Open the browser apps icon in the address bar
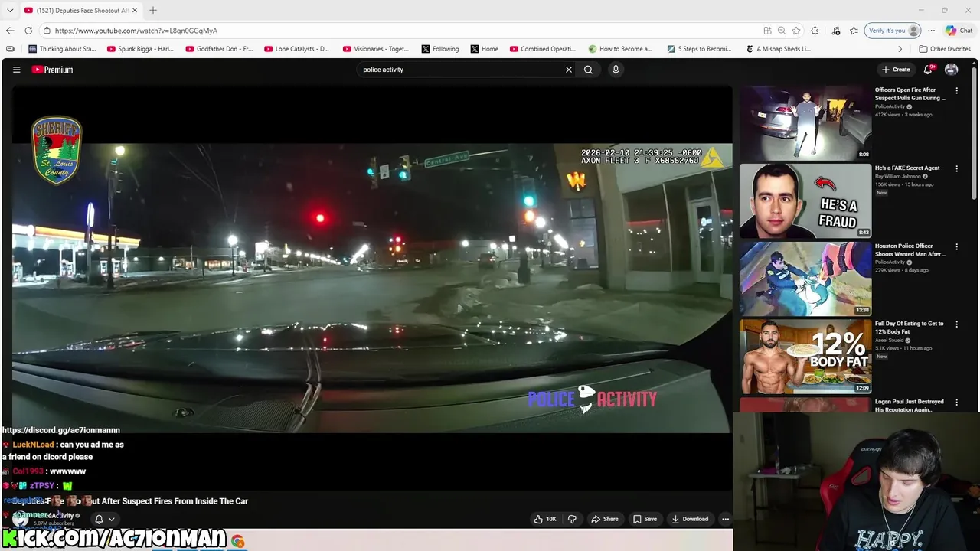Viewport: 980px width, 551px height. 767,31
